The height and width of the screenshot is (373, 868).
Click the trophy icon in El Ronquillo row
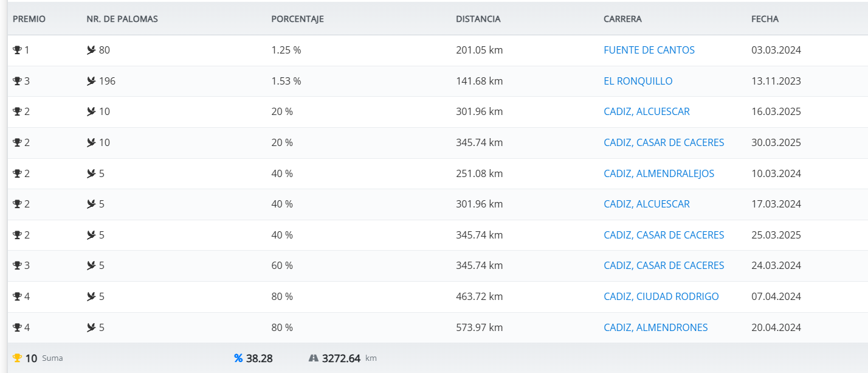coord(17,81)
